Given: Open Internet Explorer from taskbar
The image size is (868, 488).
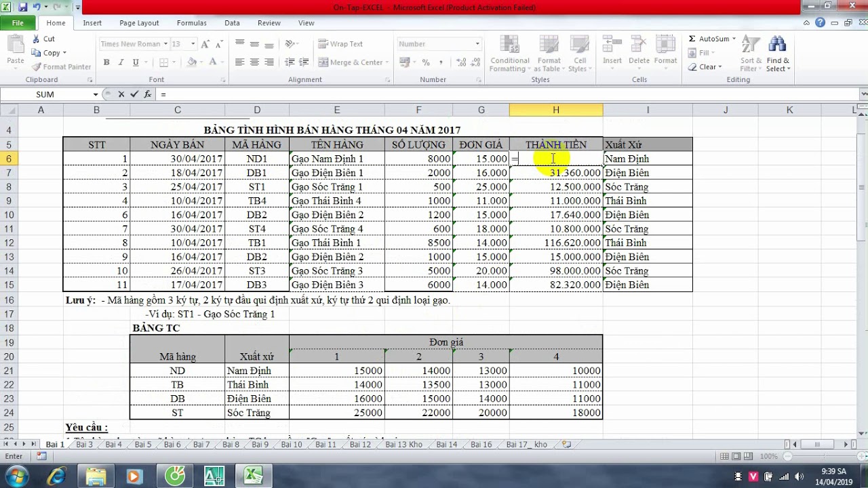Looking at the screenshot, I should [x=57, y=476].
